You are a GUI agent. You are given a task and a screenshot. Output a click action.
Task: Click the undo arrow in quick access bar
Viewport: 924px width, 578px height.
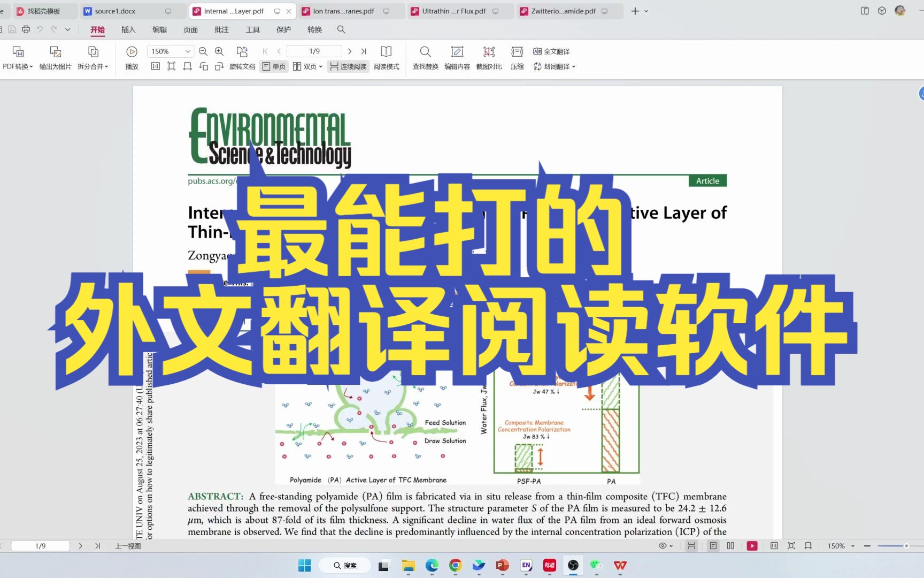[40, 29]
